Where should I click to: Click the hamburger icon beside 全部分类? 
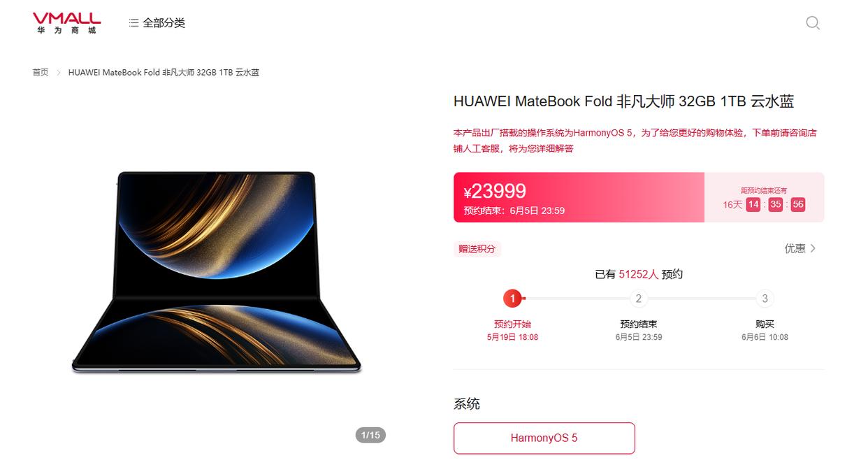(133, 23)
